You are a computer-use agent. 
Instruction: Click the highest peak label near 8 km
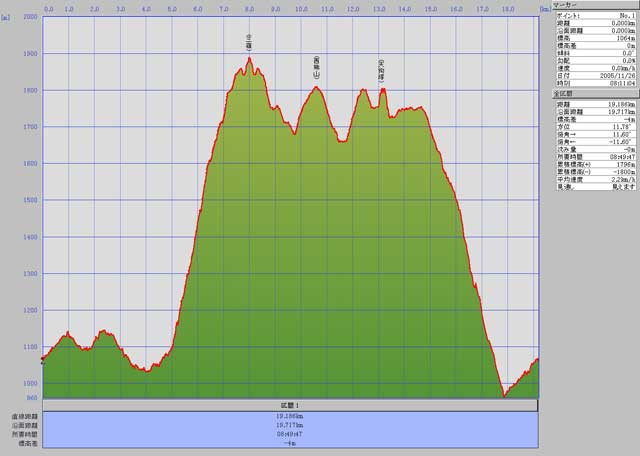[249, 41]
